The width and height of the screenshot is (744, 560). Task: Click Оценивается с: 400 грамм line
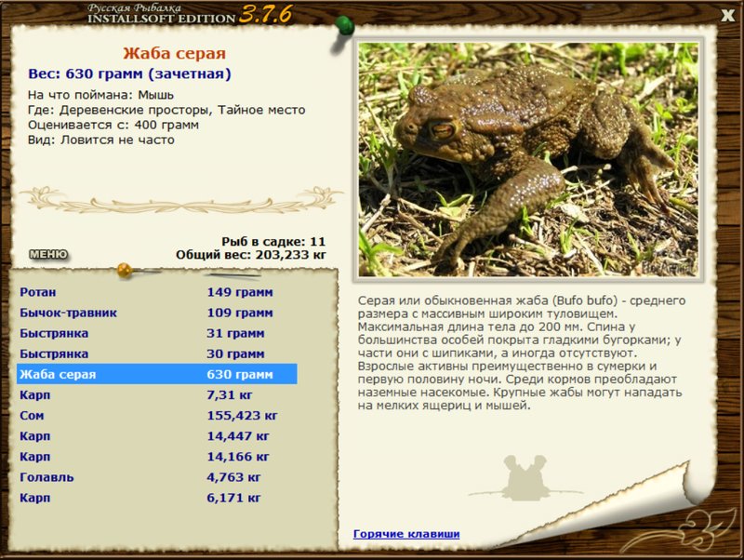[x=113, y=126]
